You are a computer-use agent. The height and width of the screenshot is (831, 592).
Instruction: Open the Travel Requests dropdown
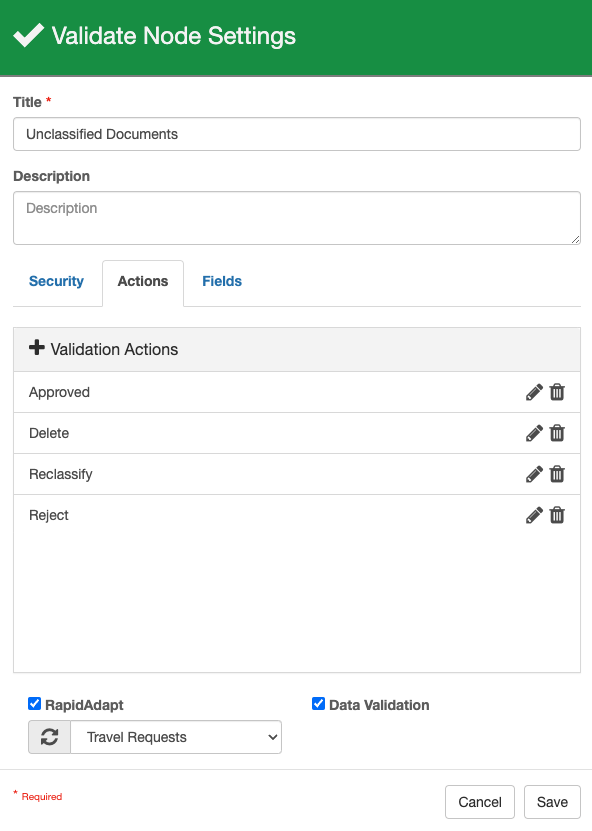coord(176,737)
